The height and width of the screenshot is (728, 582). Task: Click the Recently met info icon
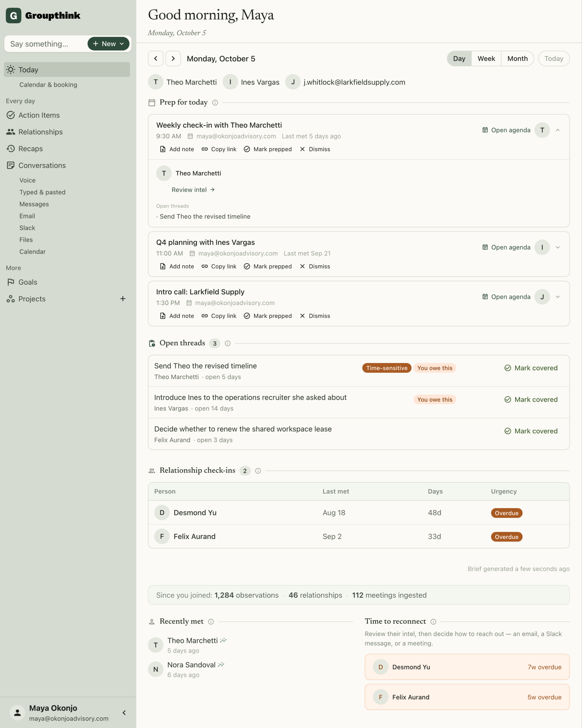tap(211, 622)
